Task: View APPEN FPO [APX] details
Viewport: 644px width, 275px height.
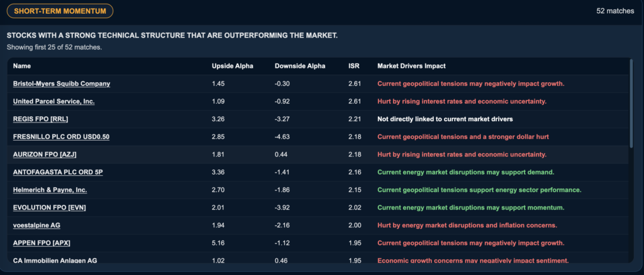Action: pos(42,243)
